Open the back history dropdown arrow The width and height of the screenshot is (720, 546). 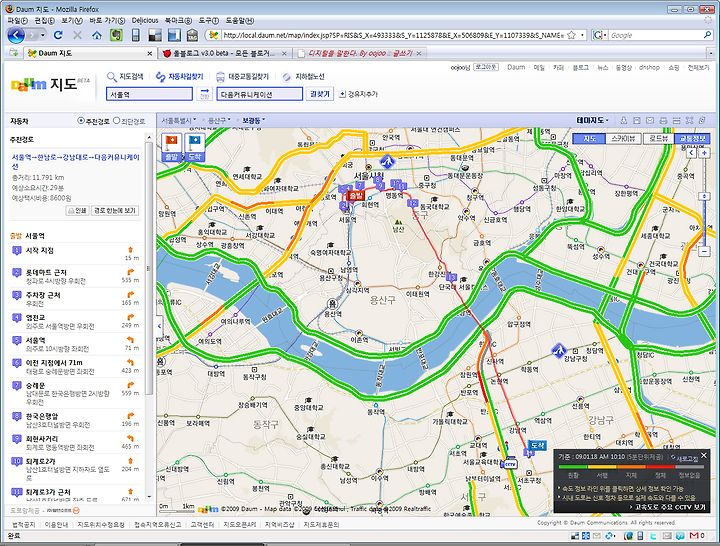[x=43, y=35]
